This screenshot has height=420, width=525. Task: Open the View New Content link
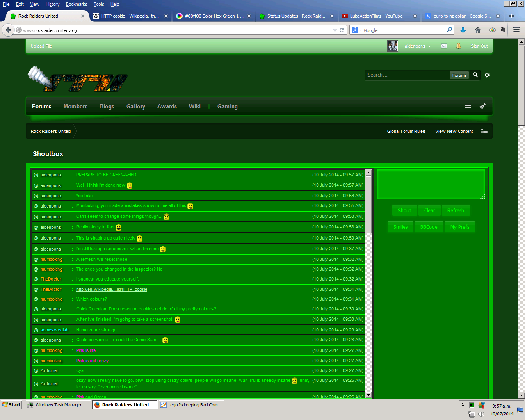(x=454, y=131)
